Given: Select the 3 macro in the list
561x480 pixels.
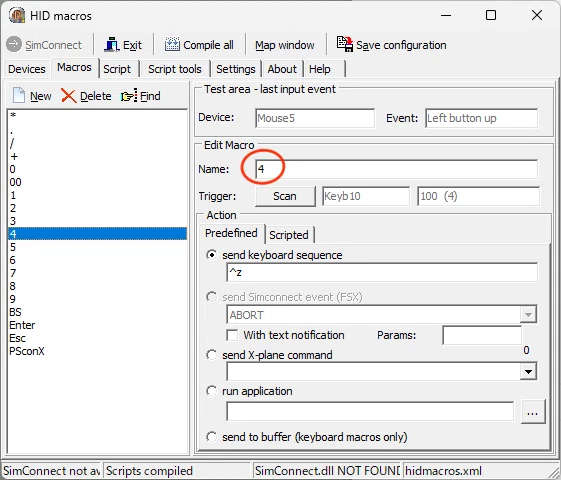Looking at the screenshot, I should pos(97,221).
